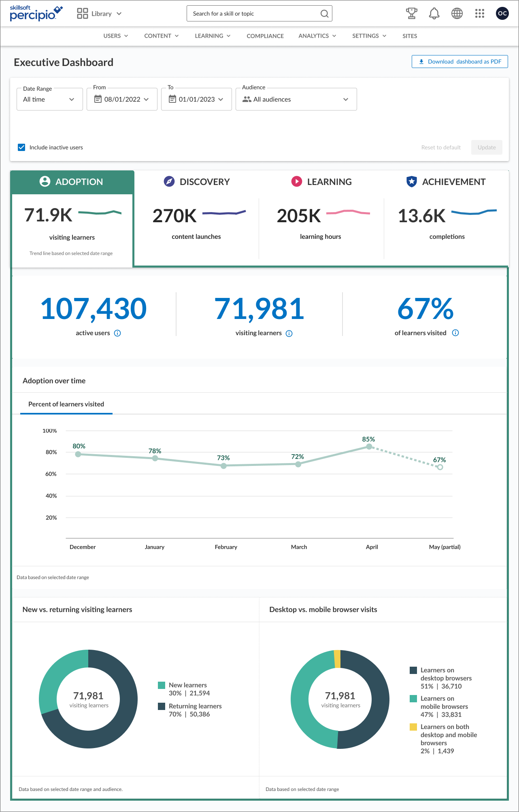The height and width of the screenshot is (812, 519).
Task: Open the LEARNING nav menu
Action: (213, 36)
